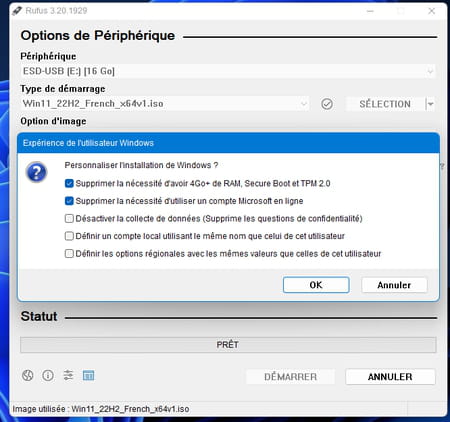The height and width of the screenshot is (422, 450).
Task: Uncheck the remove RAM, Secure Boot and TPM requirement
Action: pos(69,183)
